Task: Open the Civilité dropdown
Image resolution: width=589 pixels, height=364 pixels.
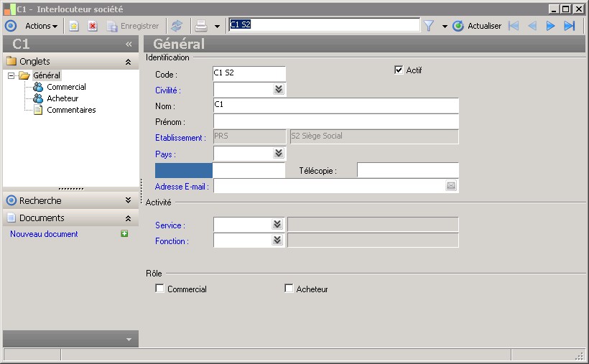Action: 278,90
